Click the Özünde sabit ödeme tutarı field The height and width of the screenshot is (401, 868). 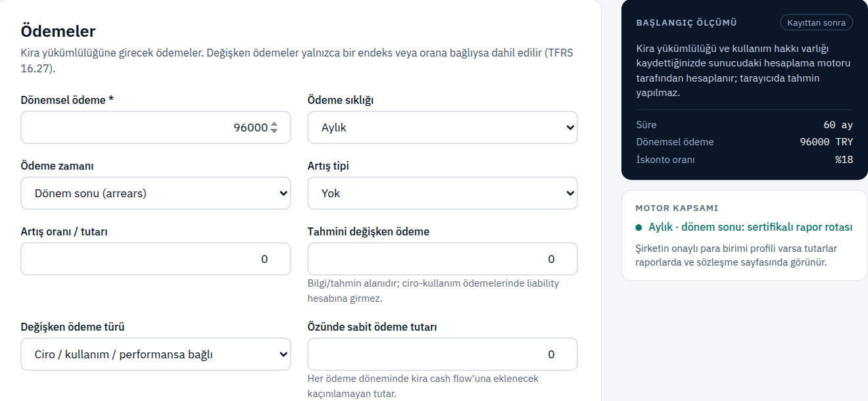pyautogui.click(x=443, y=354)
